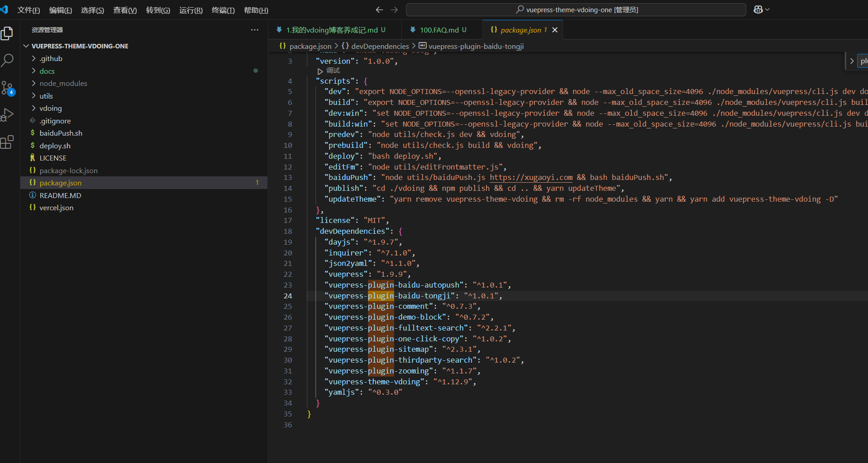868x463 pixels.
Task: Click "vuepress-plugin-zooming" on line 31
Action: (379, 371)
